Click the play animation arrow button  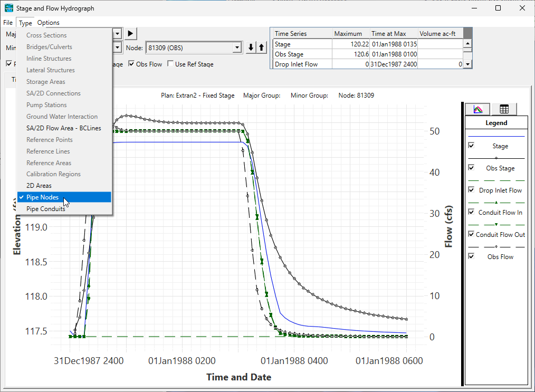(131, 34)
